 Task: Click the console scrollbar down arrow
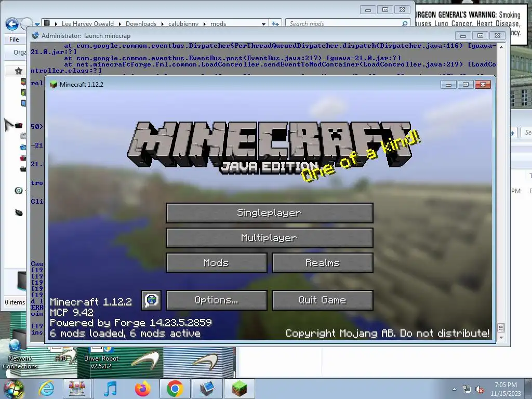pos(501,338)
